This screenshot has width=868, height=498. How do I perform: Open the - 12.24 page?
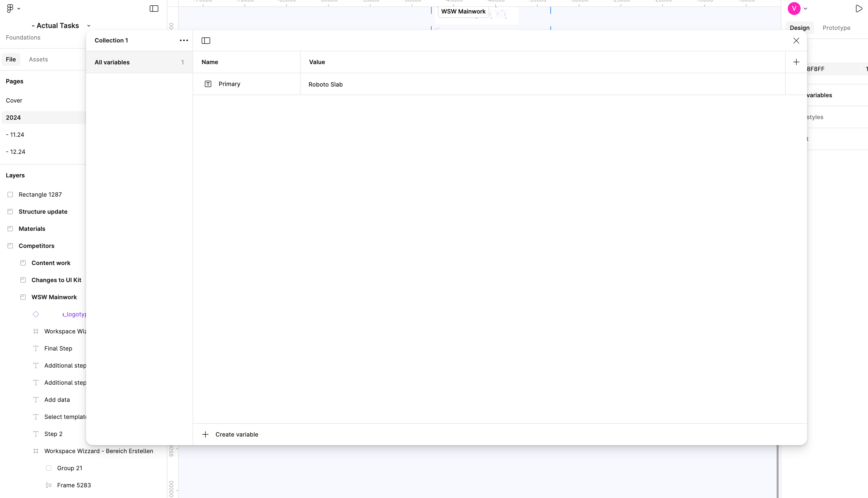click(16, 152)
